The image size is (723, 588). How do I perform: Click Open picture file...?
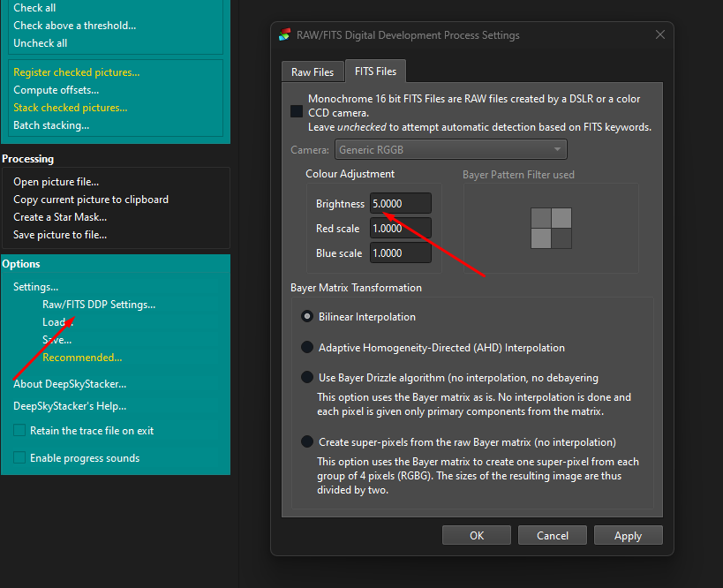tap(56, 182)
